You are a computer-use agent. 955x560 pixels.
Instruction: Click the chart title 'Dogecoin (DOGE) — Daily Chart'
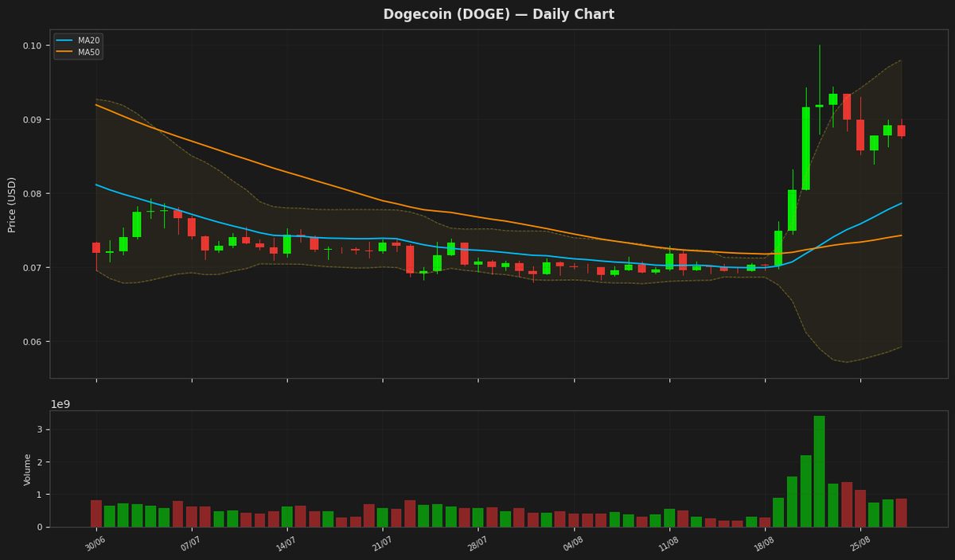point(499,14)
